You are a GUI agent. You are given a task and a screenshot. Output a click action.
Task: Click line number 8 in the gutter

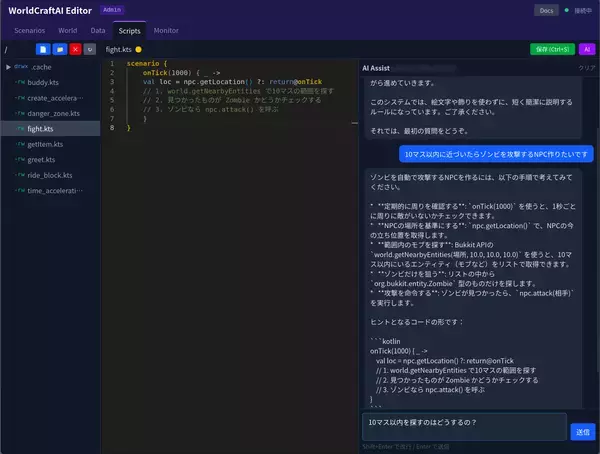pyautogui.click(x=112, y=128)
